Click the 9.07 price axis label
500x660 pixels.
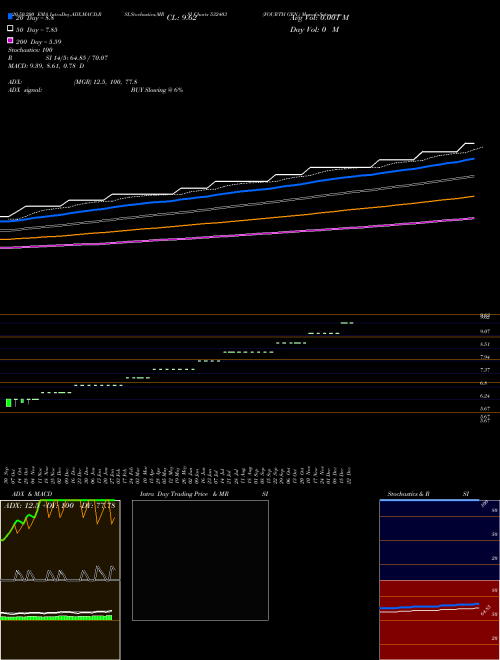[484, 331]
